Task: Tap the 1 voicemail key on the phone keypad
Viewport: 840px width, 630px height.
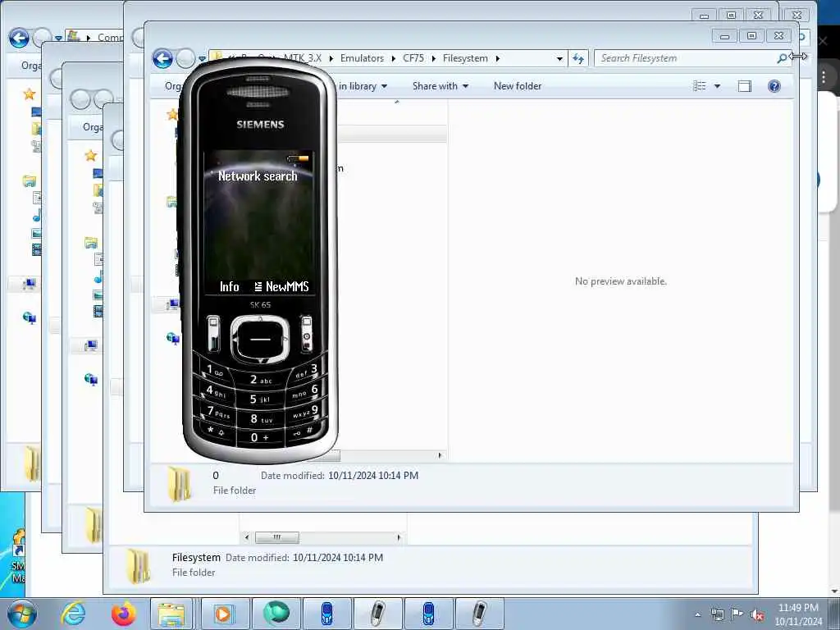Action: [x=214, y=371]
